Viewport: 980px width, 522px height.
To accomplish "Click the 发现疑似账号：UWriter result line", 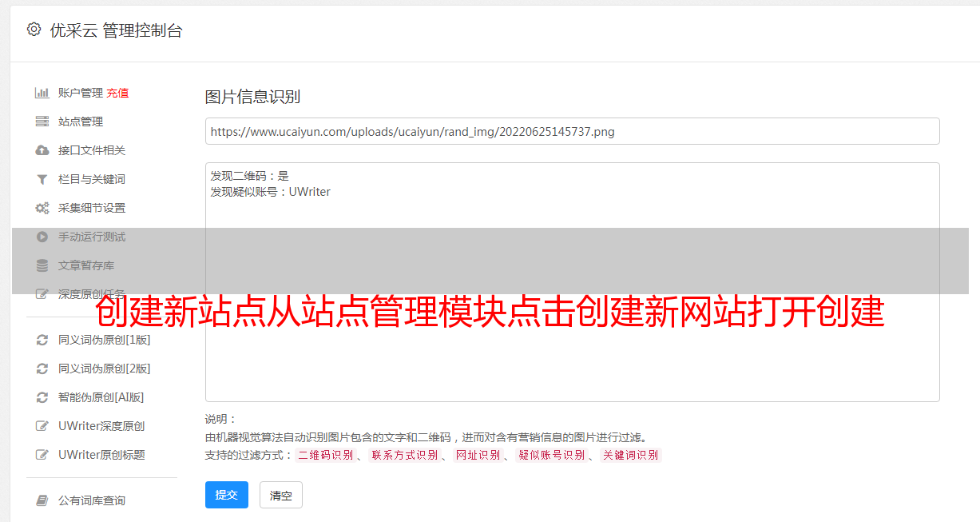I will (x=270, y=192).
